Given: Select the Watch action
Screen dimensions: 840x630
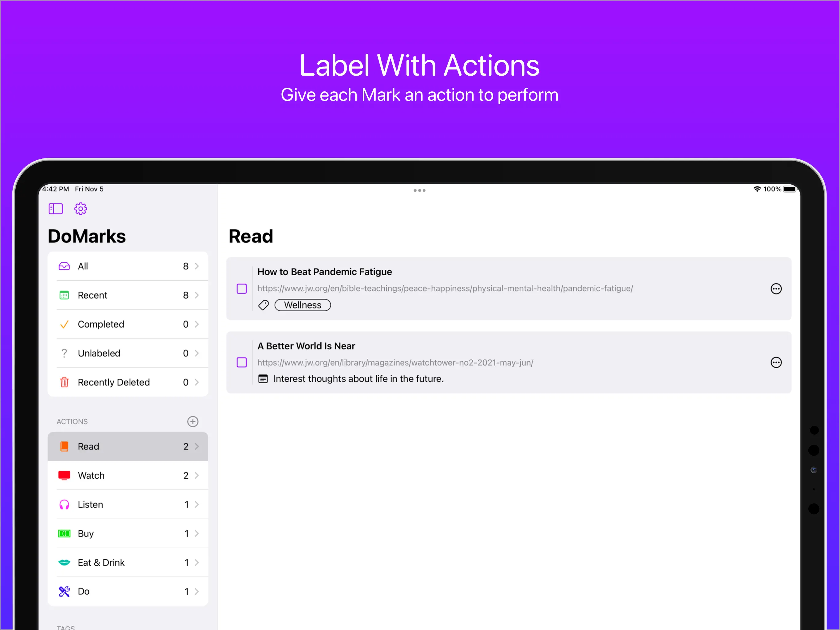Looking at the screenshot, I should (91, 475).
